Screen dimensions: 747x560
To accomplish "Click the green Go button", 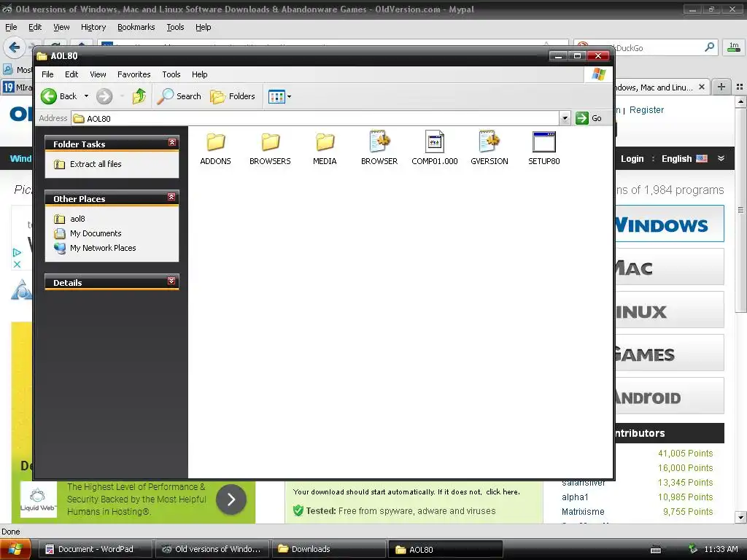I will click(589, 118).
